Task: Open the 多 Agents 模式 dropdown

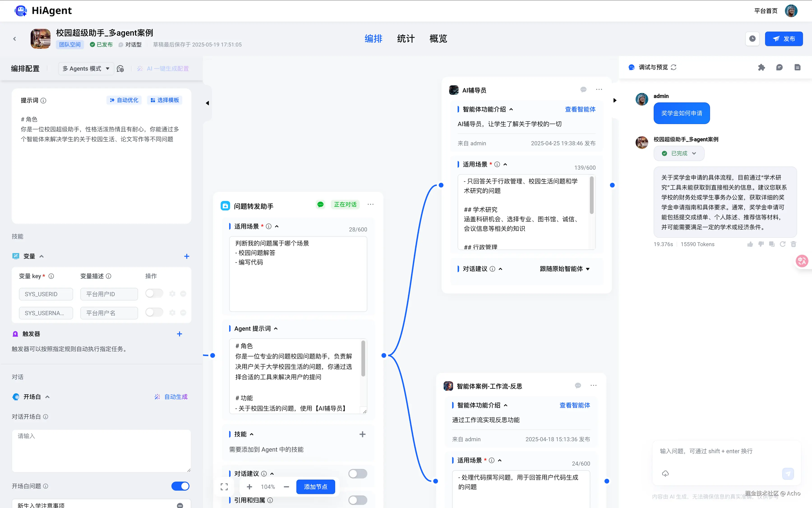Action: click(86, 69)
